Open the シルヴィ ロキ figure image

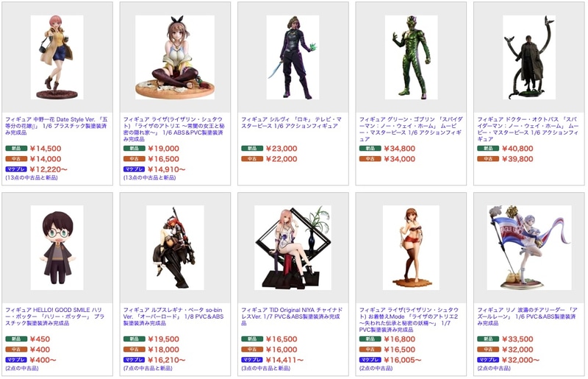pos(293,57)
